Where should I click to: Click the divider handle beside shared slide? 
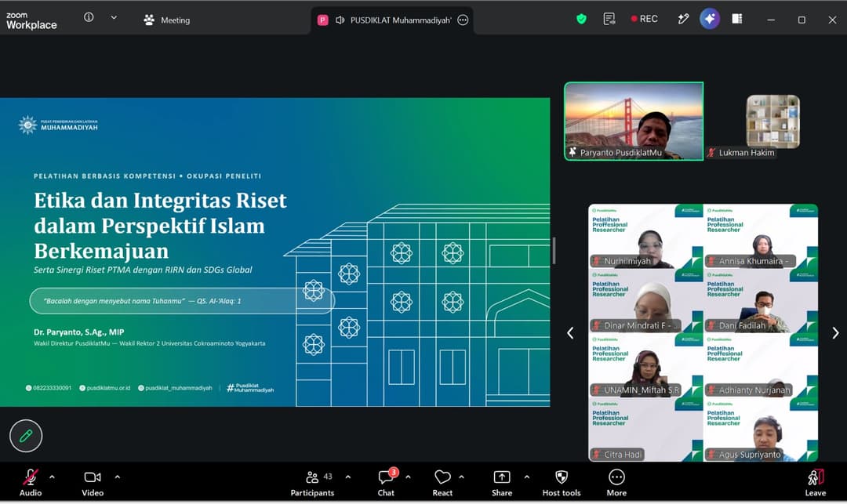554,251
